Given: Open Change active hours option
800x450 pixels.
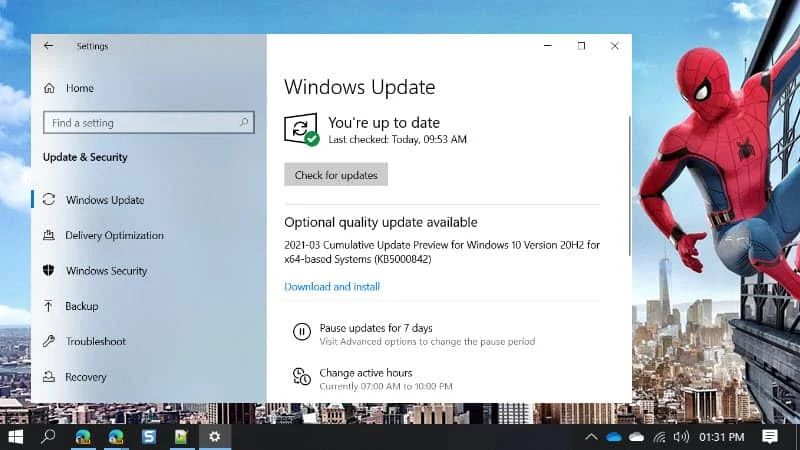Looking at the screenshot, I should (x=366, y=373).
